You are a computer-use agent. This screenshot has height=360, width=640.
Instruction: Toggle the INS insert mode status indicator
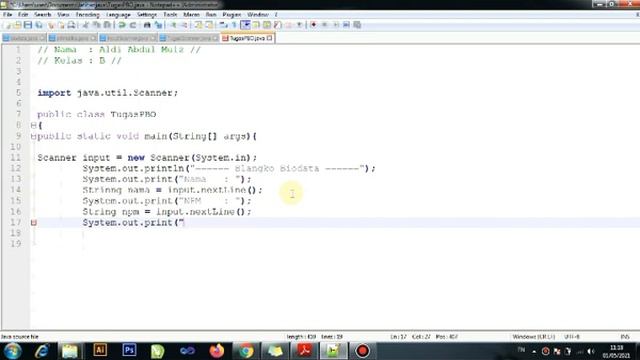click(x=625, y=337)
